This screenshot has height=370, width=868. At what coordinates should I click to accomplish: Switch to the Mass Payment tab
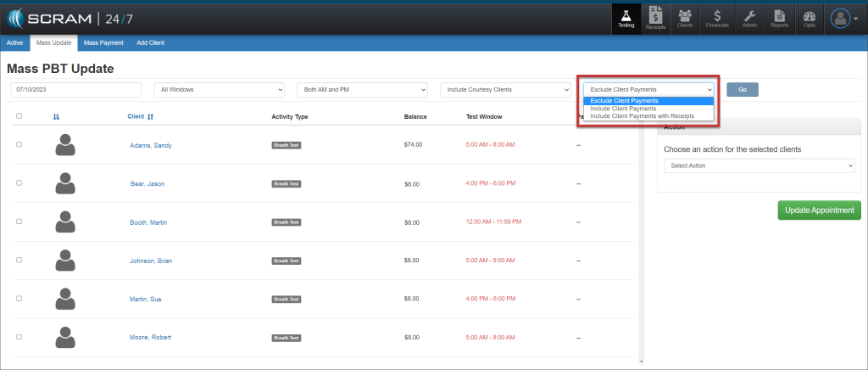103,42
